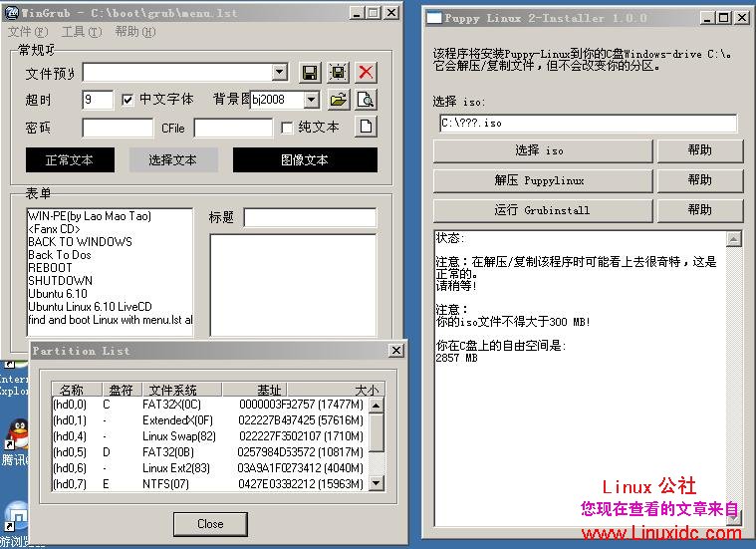Open the 背景图 bj2008 dropdown
756x549 pixels.
click(312, 100)
